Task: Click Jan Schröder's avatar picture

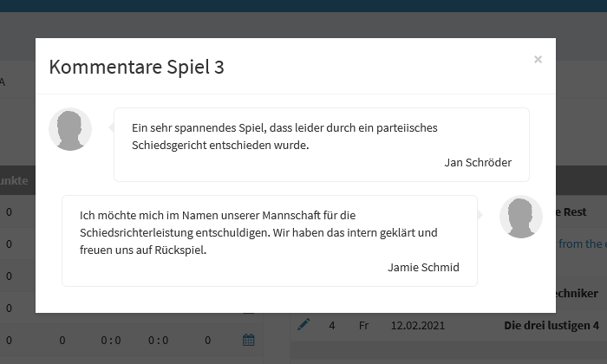Action: pos(70,129)
